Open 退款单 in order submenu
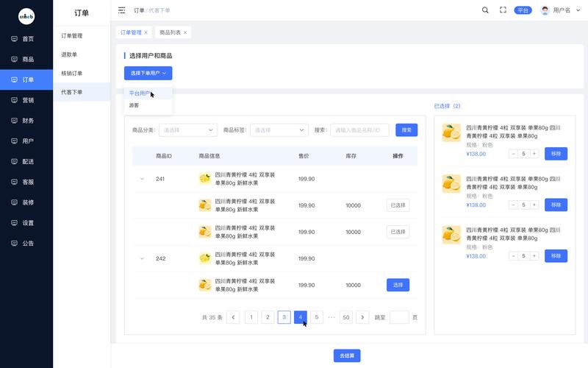 point(69,54)
